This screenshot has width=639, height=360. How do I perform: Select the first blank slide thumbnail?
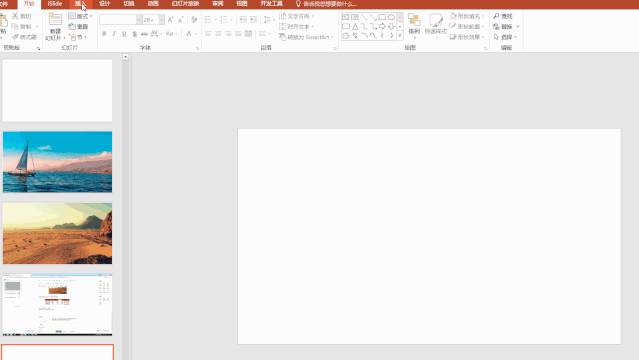[57, 91]
